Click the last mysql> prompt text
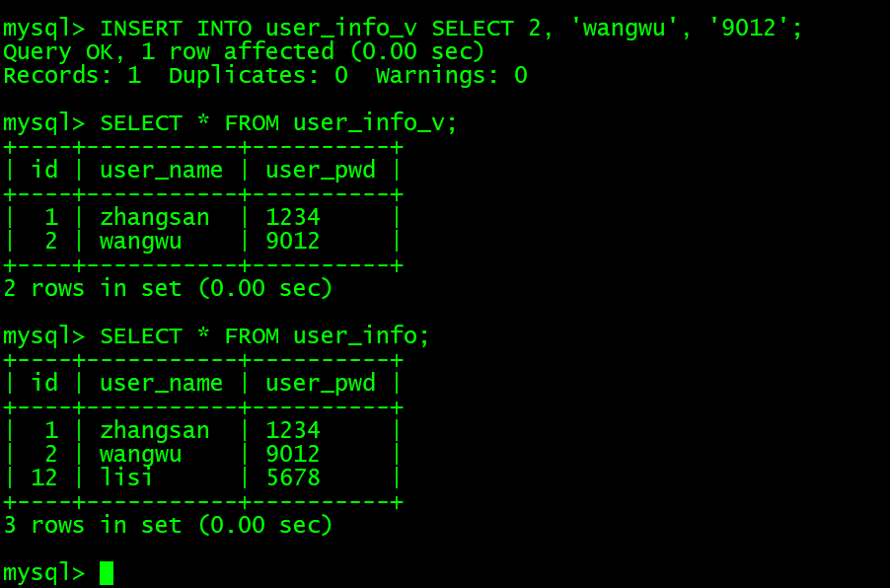 (x=43, y=573)
